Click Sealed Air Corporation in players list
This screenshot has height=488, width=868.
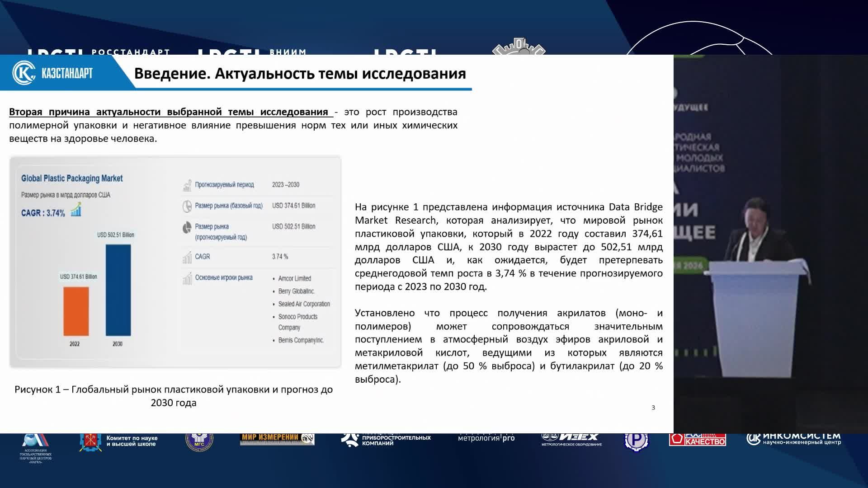(304, 304)
